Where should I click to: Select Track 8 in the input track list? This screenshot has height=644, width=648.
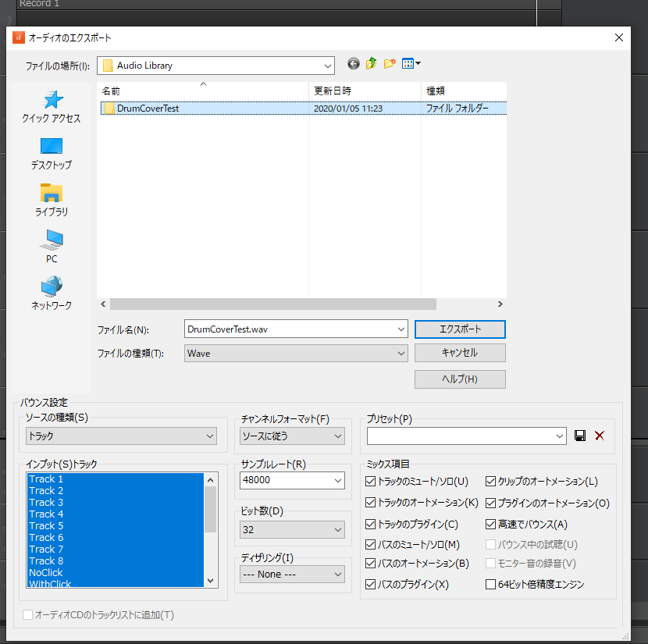click(x=116, y=561)
